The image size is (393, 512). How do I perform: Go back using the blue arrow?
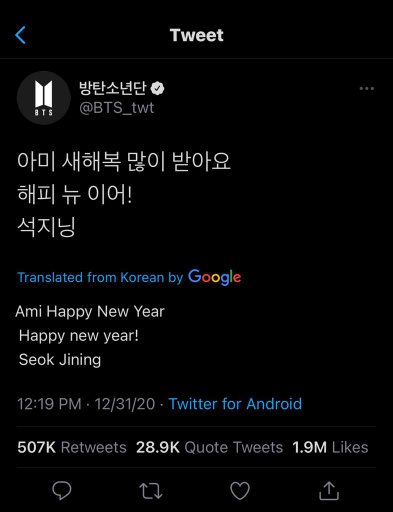[x=20, y=35]
